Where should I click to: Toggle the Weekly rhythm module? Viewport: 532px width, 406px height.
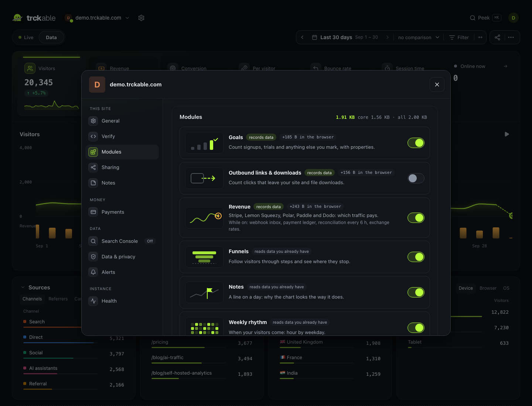pyautogui.click(x=416, y=328)
